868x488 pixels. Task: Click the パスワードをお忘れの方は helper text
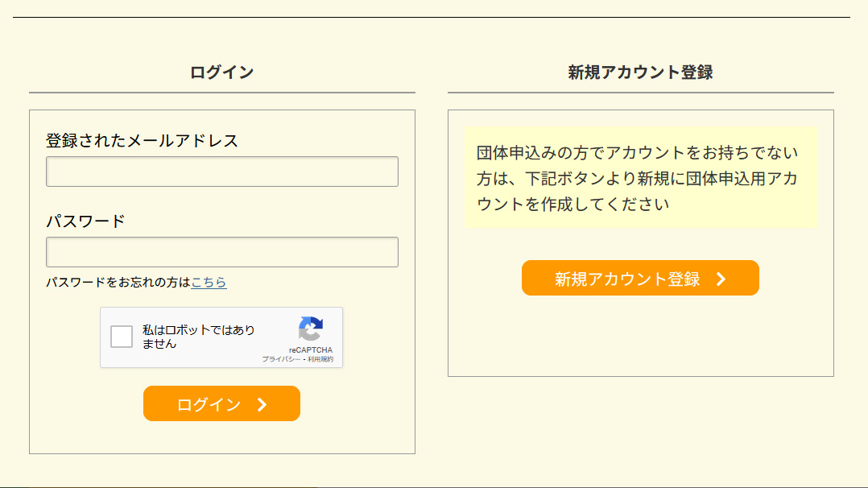click(x=118, y=282)
